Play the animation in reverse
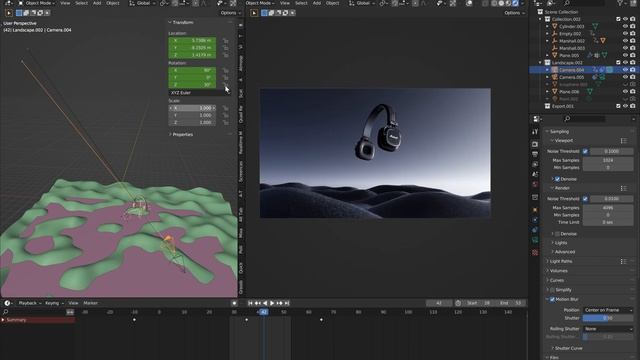Image resolution: width=640 pixels, height=360 pixels. pyautogui.click(x=265, y=303)
